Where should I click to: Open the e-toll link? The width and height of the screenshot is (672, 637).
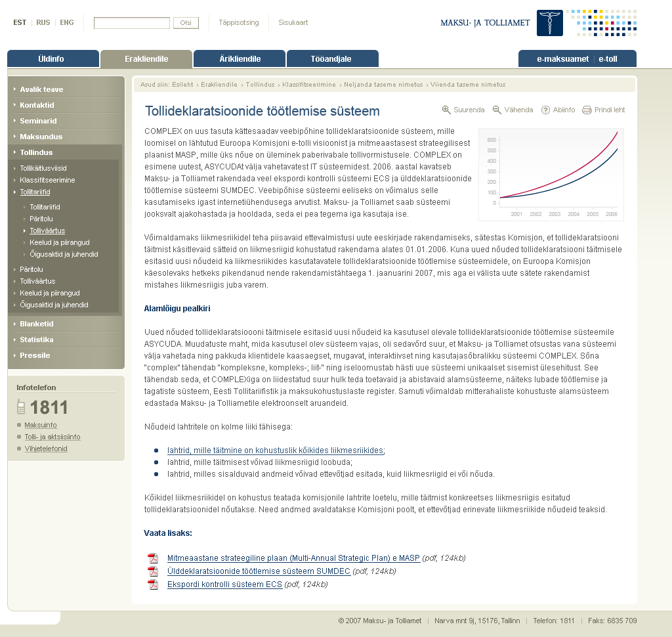point(608,59)
